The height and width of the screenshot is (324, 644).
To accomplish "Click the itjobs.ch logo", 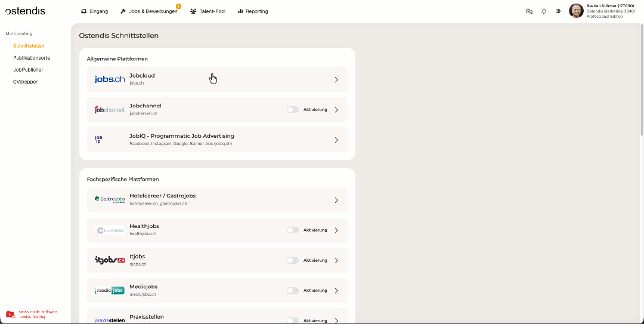I will click(x=110, y=260).
